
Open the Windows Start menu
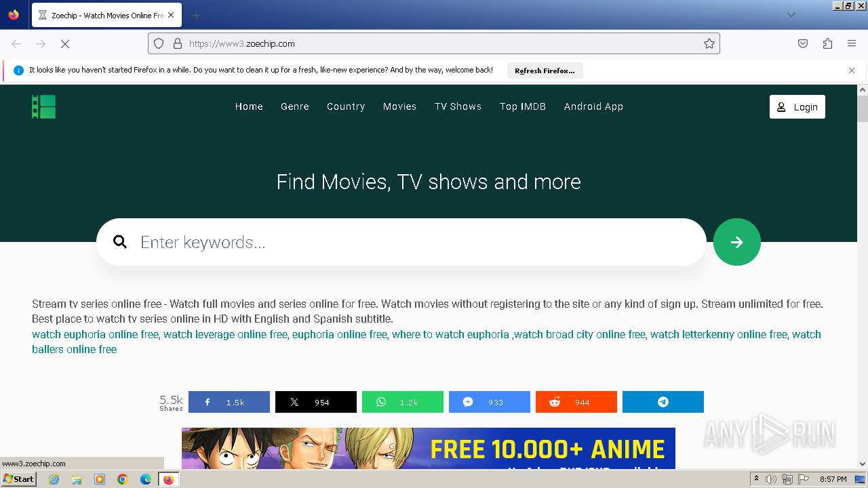click(x=18, y=479)
